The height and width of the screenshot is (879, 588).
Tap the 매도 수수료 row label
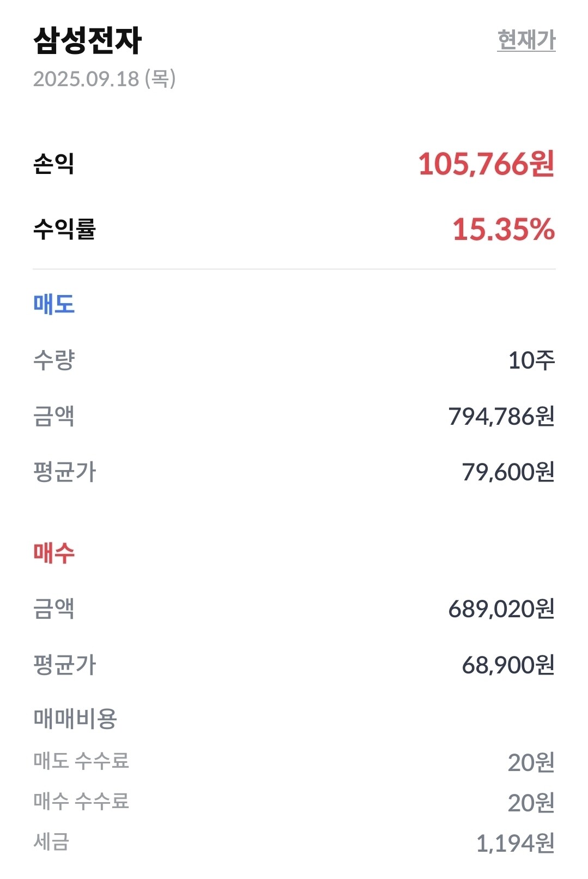pyautogui.click(x=81, y=761)
